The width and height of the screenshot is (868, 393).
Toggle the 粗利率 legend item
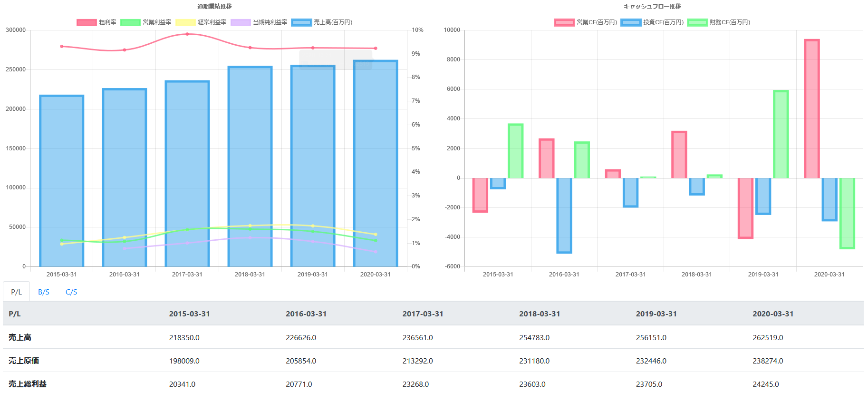click(x=96, y=22)
